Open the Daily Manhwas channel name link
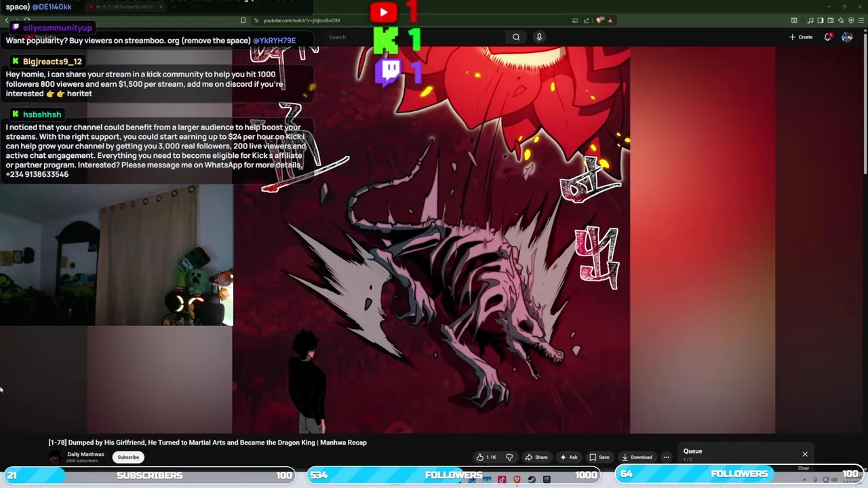Image resolution: width=868 pixels, height=488 pixels. (x=85, y=455)
